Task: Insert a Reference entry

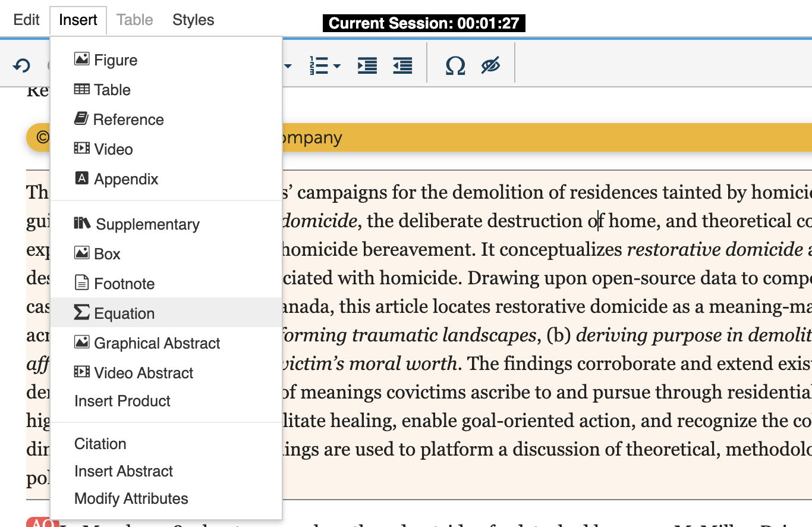Action: 166,120
